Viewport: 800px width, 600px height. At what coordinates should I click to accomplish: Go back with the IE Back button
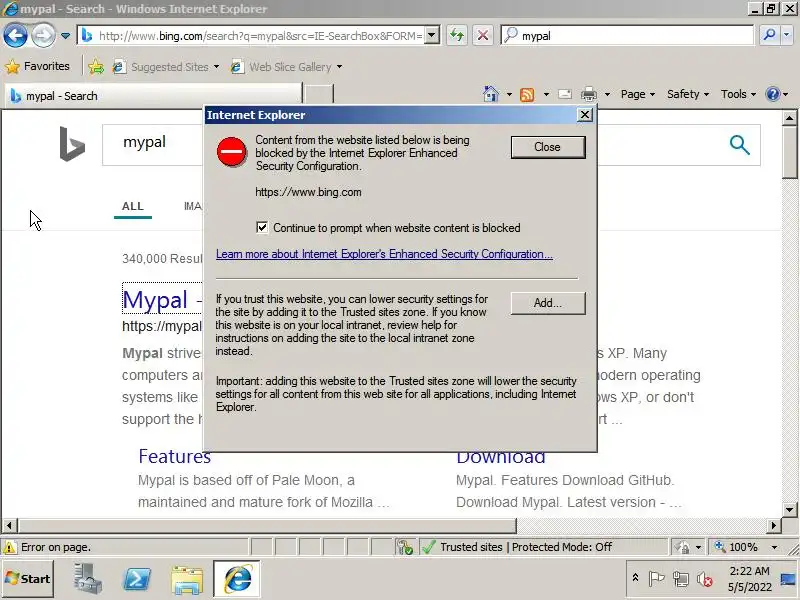pyautogui.click(x=15, y=36)
